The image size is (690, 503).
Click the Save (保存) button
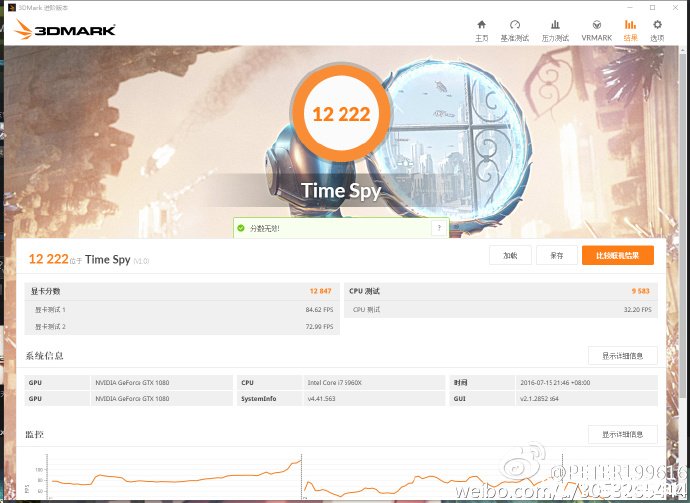click(557, 255)
